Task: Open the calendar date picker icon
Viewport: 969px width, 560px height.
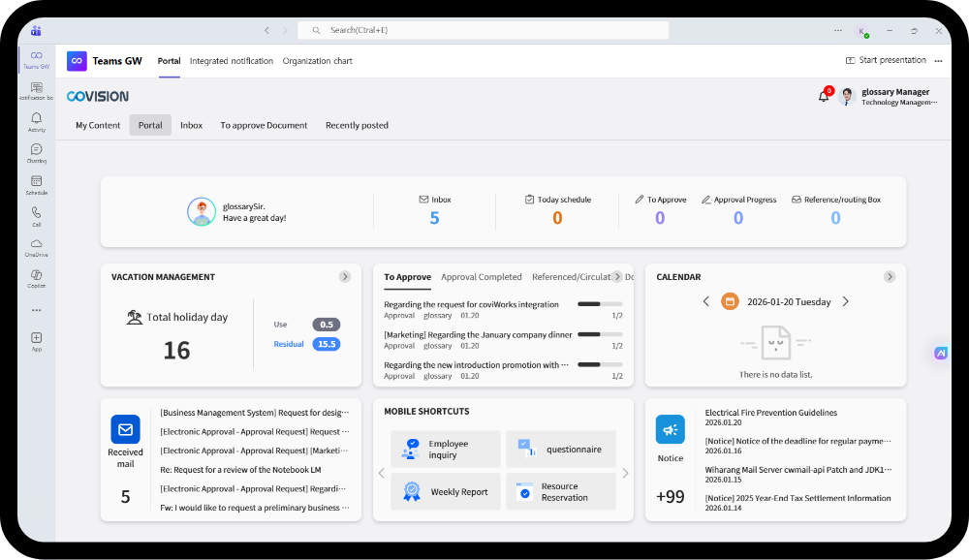Action: 730,301
